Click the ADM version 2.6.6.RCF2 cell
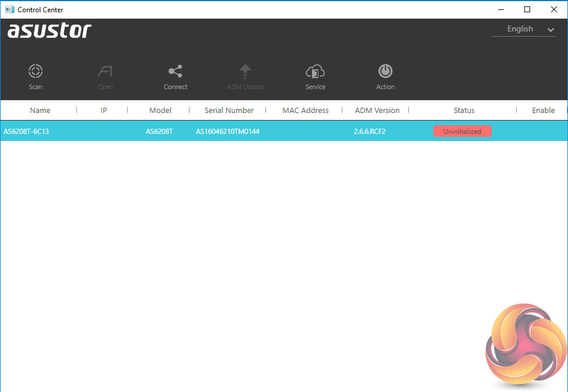568x392 pixels. pyautogui.click(x=370, y=132)
